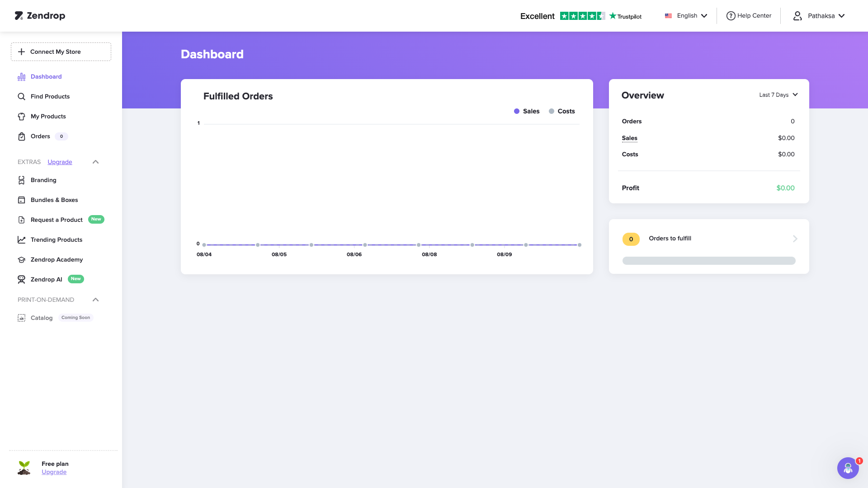Click the Zendrop logo in the top left
Image resolution: width=868 pixels, height=488 pixels.
pos(39,16)
